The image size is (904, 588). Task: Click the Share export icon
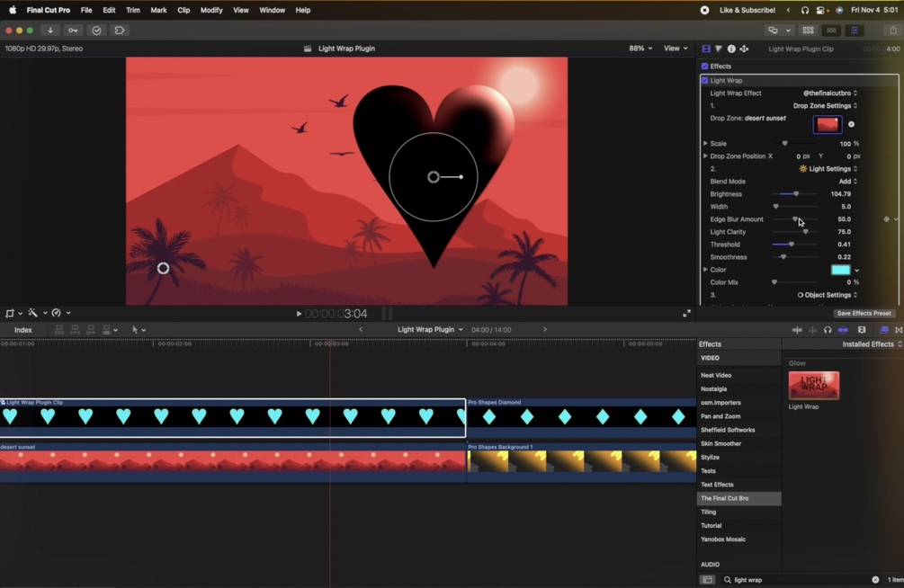pyautogui.click(x=893, y=30)
